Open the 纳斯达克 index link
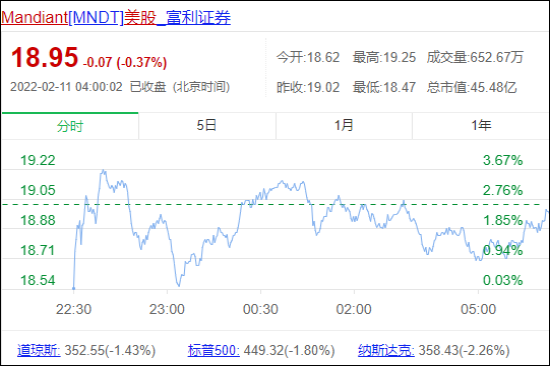The height and width of the screenshot is (366, 550). click(x=386, y=350)
